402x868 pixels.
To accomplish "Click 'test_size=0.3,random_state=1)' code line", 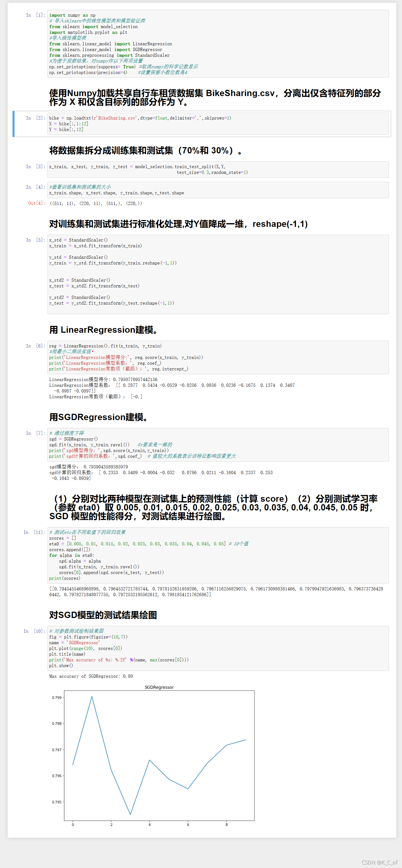I will click(212, 172).
